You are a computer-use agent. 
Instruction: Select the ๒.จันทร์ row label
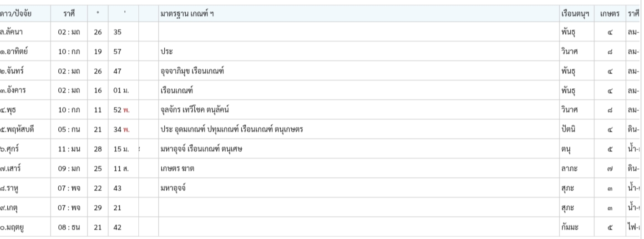(13, 71)
